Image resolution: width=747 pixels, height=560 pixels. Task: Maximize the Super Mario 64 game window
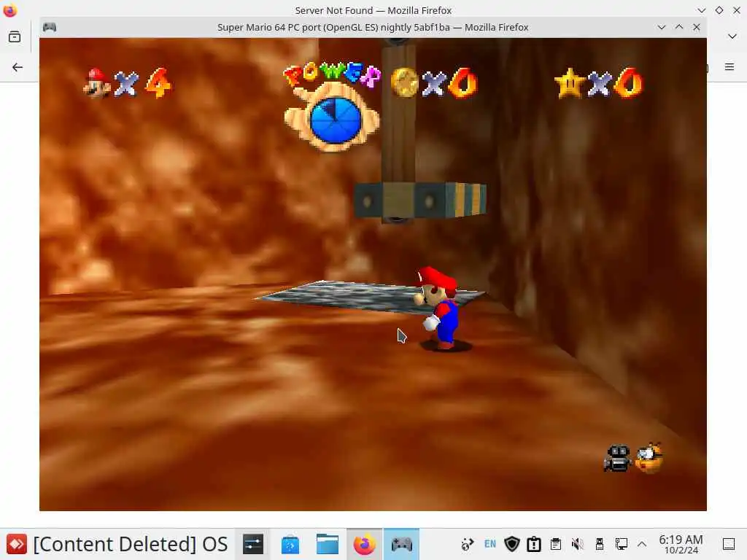[x=679, y=27]
